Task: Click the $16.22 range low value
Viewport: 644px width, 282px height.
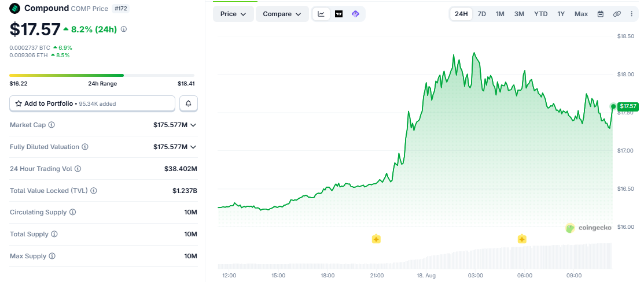Action: click(18, 84)
